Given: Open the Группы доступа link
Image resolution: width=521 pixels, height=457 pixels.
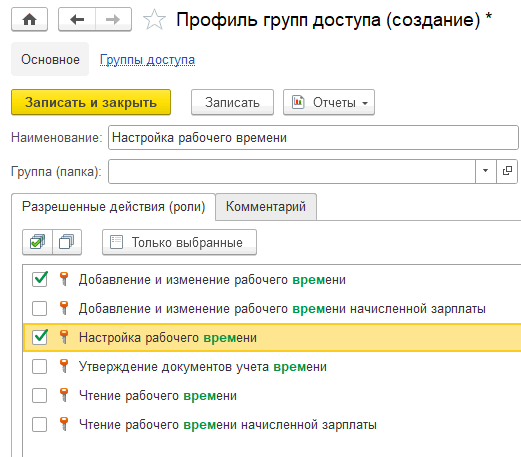Looking at the screenshot, I should (x=147, y=60).
